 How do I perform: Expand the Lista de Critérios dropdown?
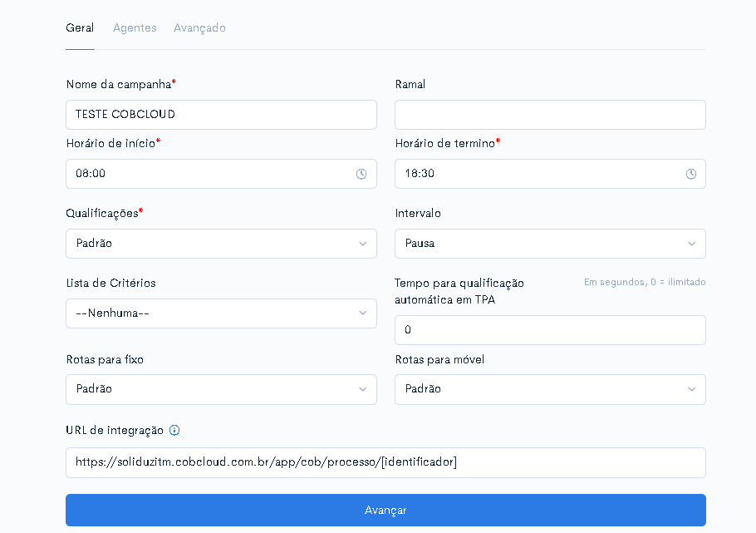coord(221,313)
